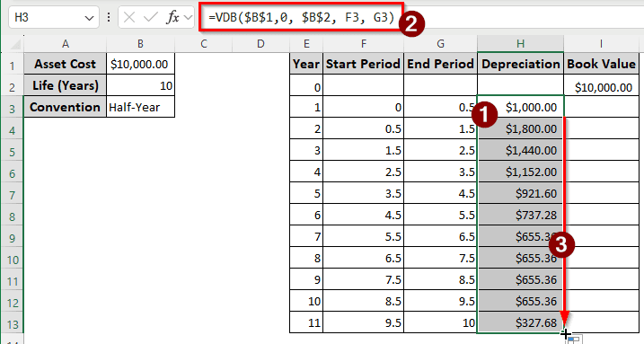Click the $1,800.00 depreciation cell
The image size is (644, 344).
520,128
